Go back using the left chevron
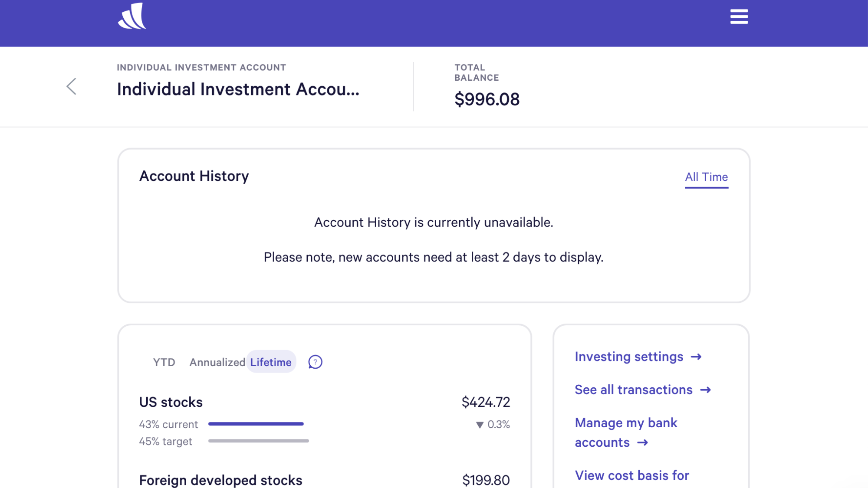Viewport: 868px width, 488px height. pos(72,86)
